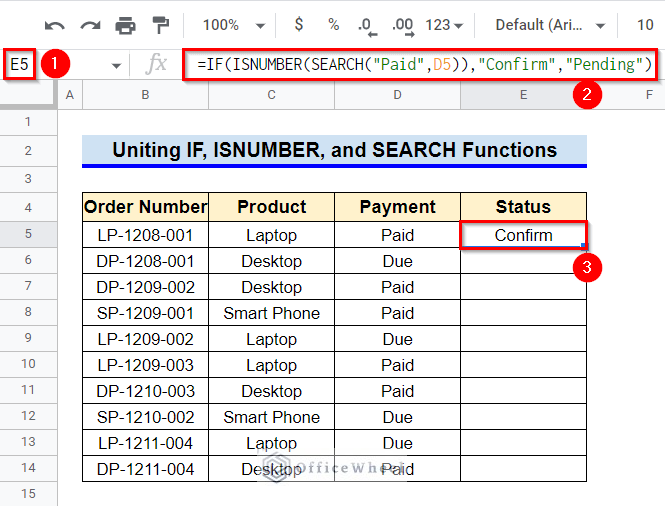Viewport: 665px width, 506px height.
Task: Click cell 'LP-1209-003'
Action: tap(145, 365)
